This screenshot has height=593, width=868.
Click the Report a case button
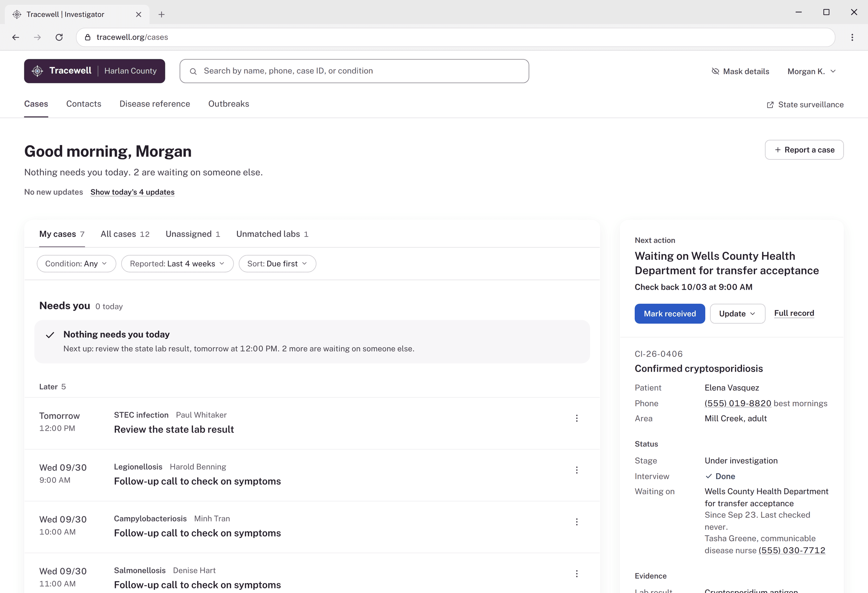tap(804, 150)
